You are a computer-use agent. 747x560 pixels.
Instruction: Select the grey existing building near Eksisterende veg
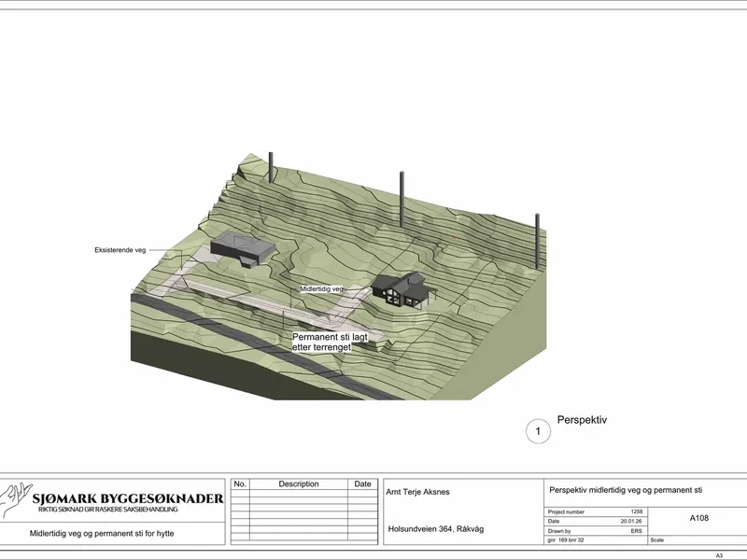point(243,248)
